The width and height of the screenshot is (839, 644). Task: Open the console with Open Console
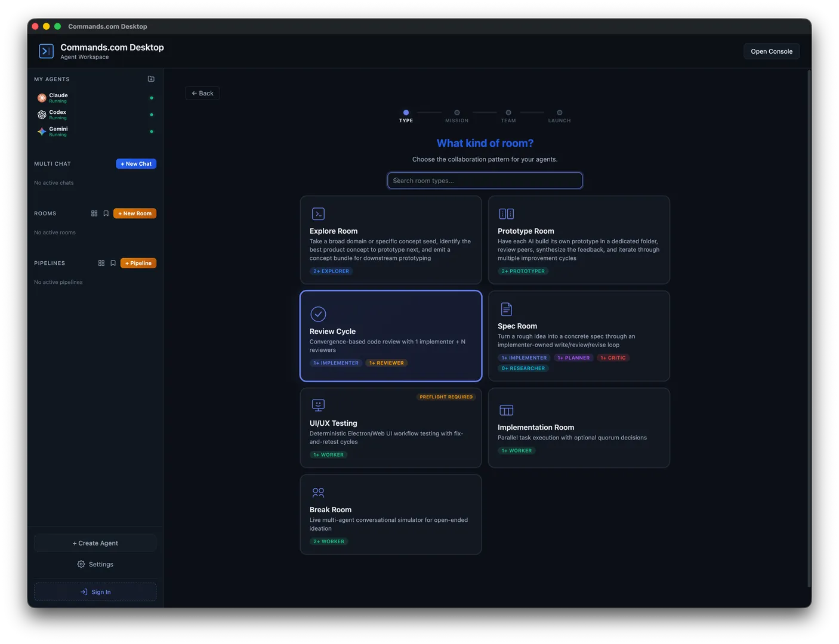coord(772,51)
